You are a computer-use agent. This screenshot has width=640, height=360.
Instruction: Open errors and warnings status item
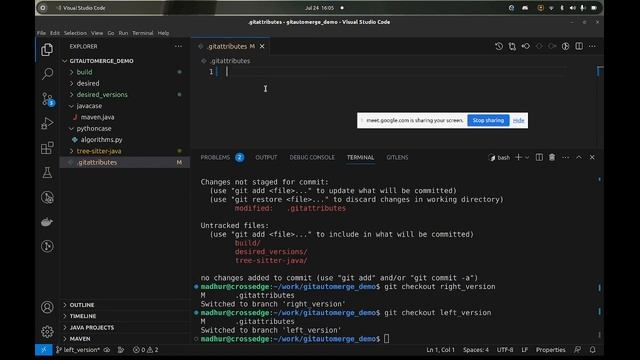[x=146, y=350]
